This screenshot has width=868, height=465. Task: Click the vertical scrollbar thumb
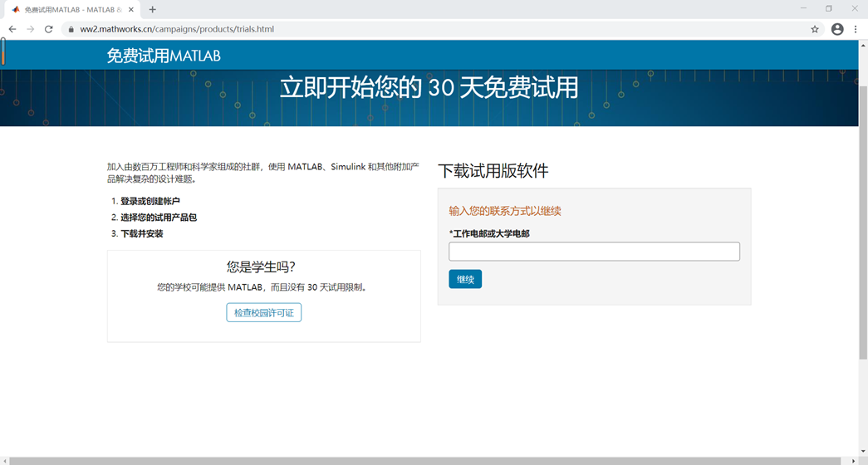[863, 222]
